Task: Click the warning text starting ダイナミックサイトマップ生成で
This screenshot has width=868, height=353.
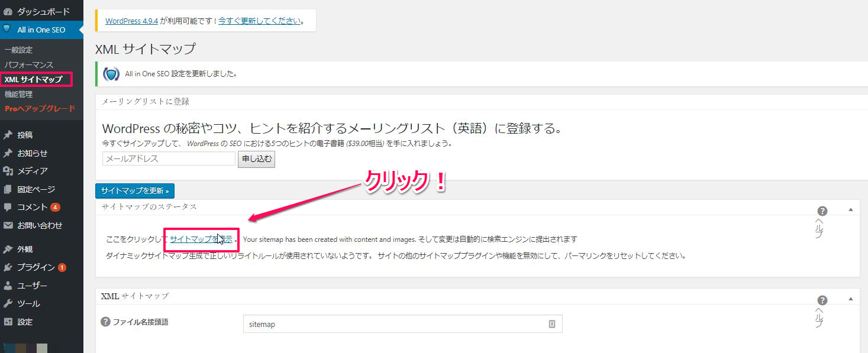Action: [395, 257]
